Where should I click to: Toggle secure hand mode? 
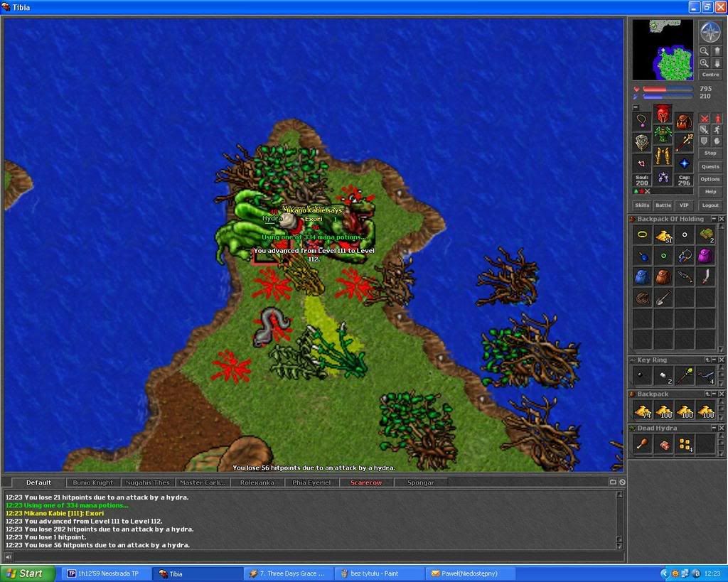tap(717, 141)
